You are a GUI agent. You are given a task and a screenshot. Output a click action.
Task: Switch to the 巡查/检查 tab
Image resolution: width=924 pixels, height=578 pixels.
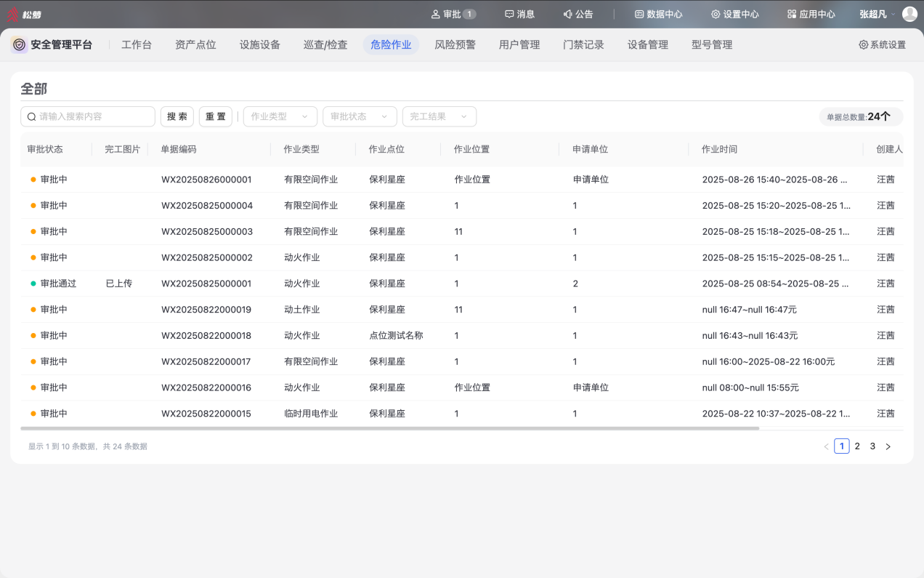pyautogui.click(x=325, y=44)
